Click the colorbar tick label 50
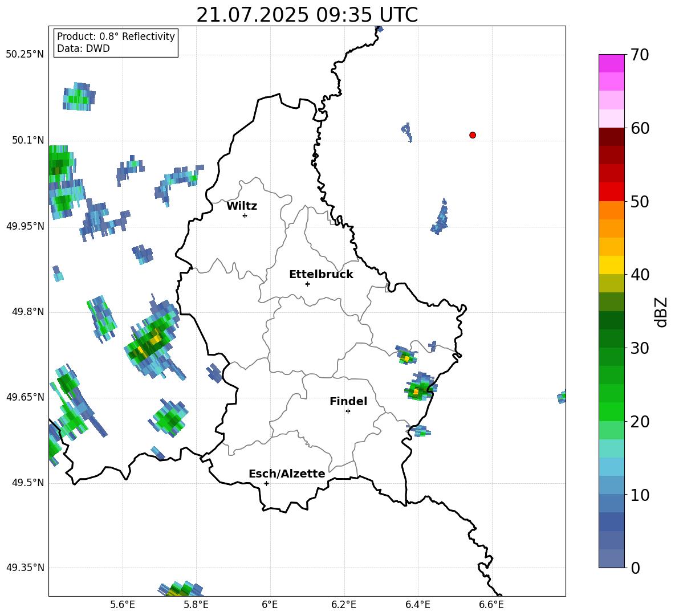 click(640, 202)
